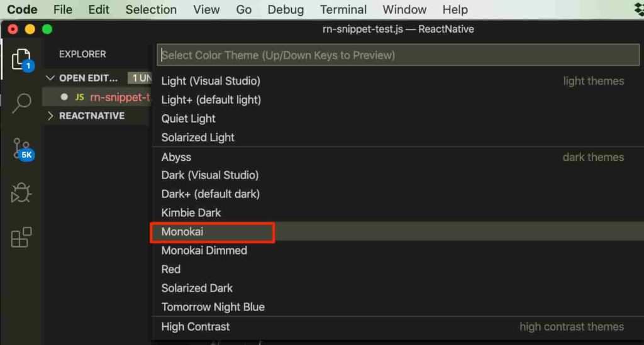Pick the Solarized Dark theme
This screenshot has width=644, height=345.
click(x=398, y=288)
